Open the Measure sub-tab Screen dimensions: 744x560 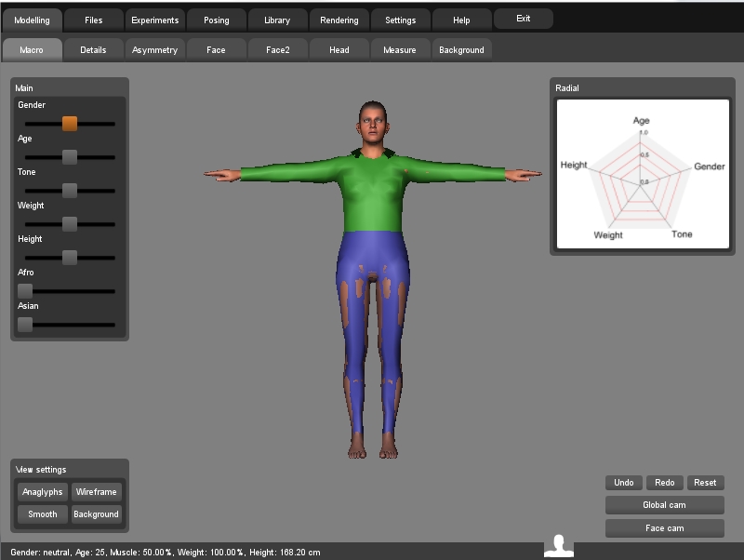point(400,50)
